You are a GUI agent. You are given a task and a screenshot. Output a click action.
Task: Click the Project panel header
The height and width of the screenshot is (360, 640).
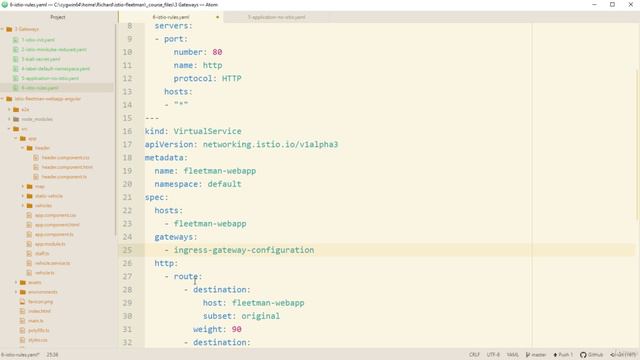point(58,17)
